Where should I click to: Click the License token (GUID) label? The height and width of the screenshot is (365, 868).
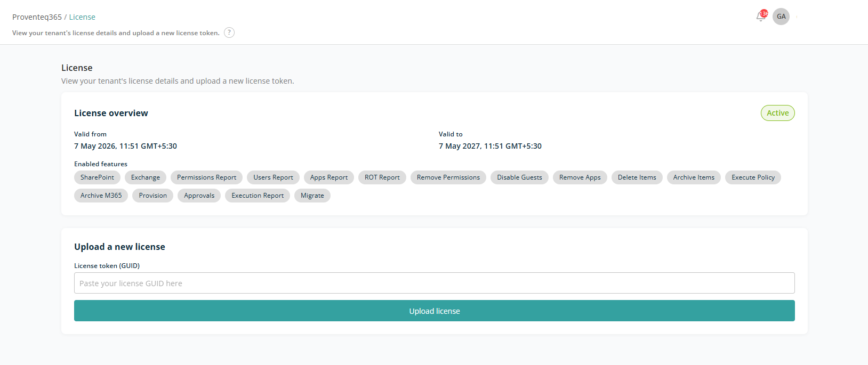[107, 265]
